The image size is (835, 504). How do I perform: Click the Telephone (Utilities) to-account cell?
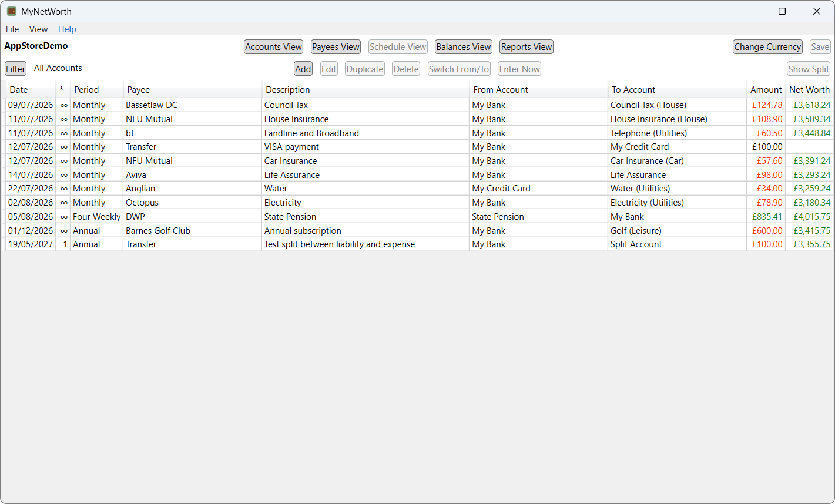pyautogui.click(x=677, y=133)
